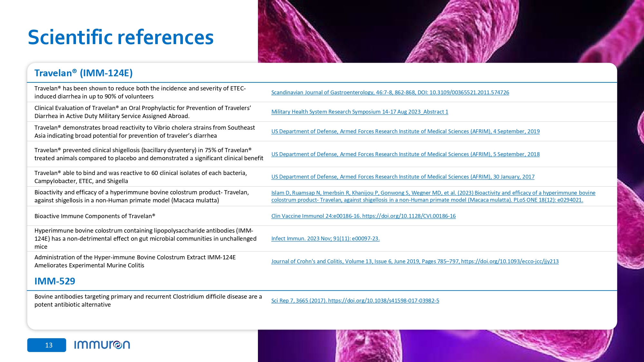The image size is (644, 362).
Task: Click the page number 13 badge
Action: click(x=47, y=345)
